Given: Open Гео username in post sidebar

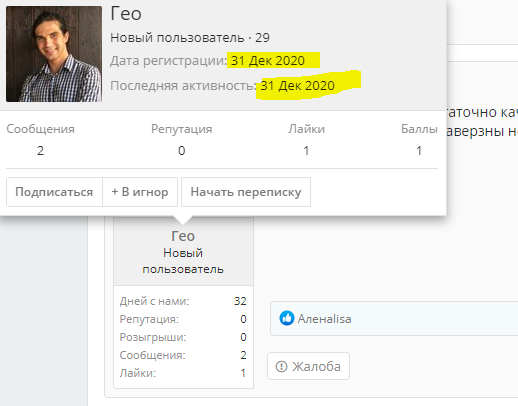Looking at the screenshot, I should (183, 236).
